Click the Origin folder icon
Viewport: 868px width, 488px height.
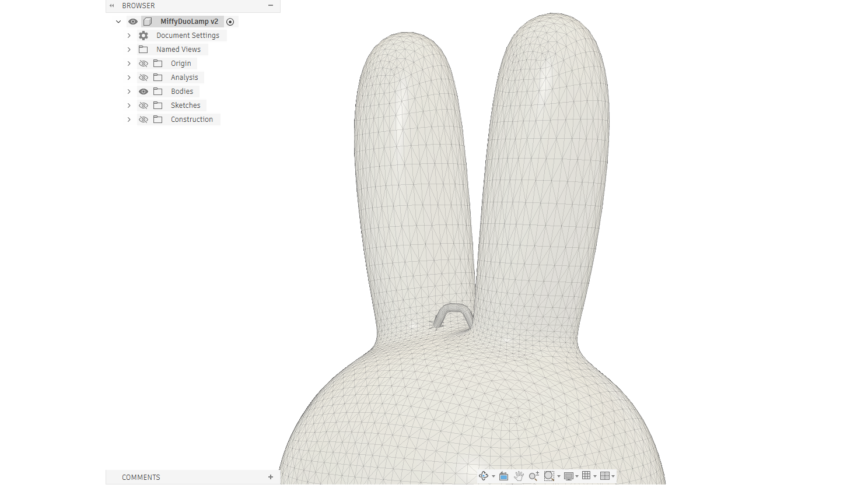(x=158, y=64)
